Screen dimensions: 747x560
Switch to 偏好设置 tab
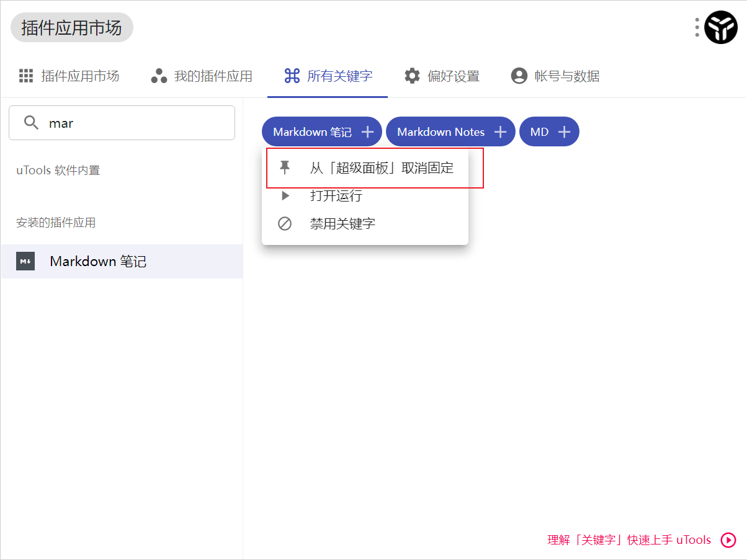click(x=442, y=76)
